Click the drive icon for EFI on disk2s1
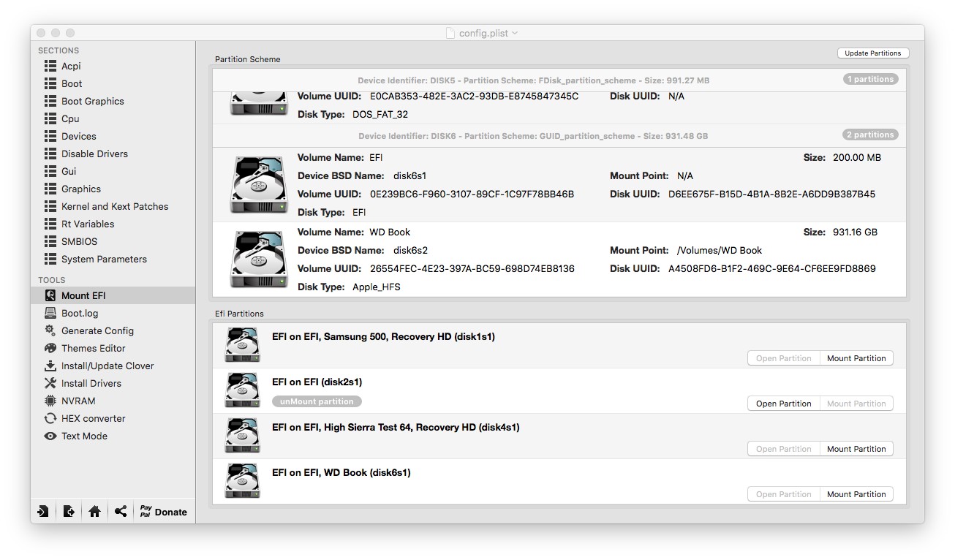This screenshot has width=955, height=560. click(x=242, y=390)
